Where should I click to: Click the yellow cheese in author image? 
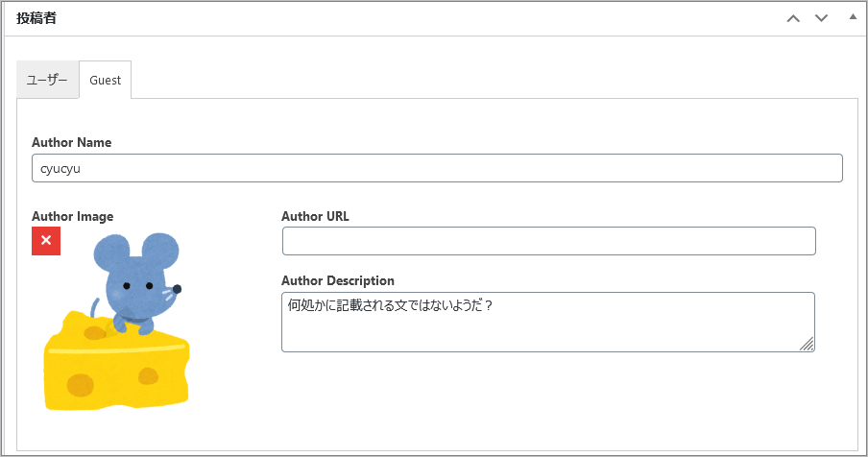tap(116, 368)
